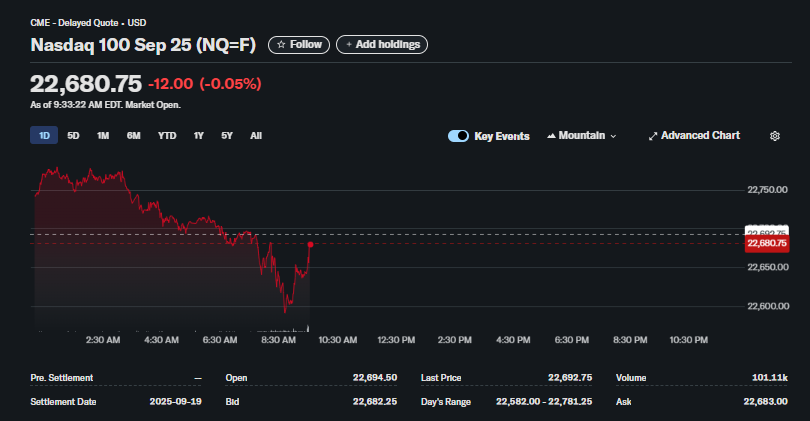
Task: Click the 10:30 PM time axis label
Action: pos(689,340)
